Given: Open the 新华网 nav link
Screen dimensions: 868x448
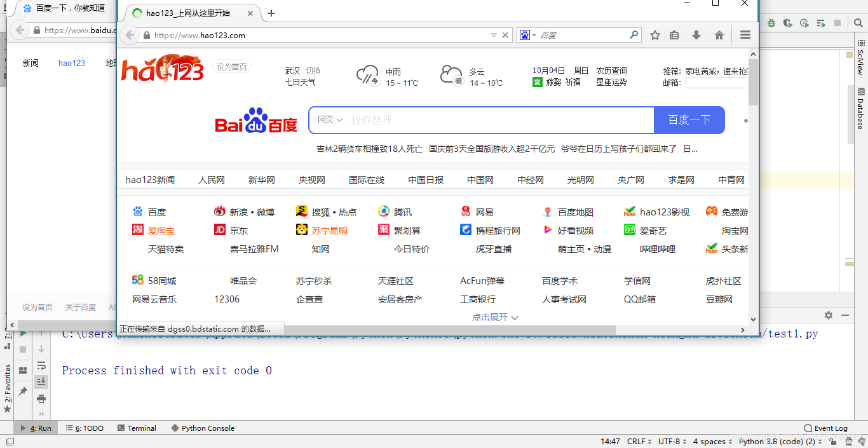Looking at the screenshot, I should [x=262, y=180].
